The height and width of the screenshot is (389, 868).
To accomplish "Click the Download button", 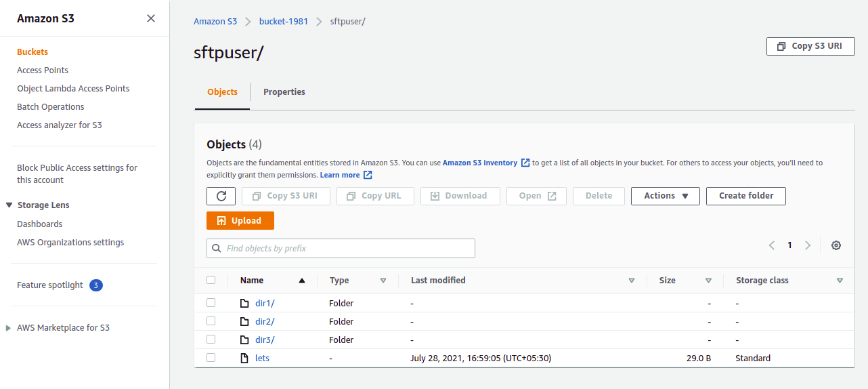I will pos(460,196).
